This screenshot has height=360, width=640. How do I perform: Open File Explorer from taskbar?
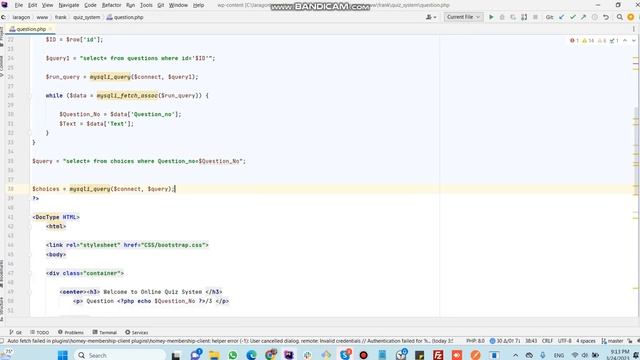[x=214, y=355]
